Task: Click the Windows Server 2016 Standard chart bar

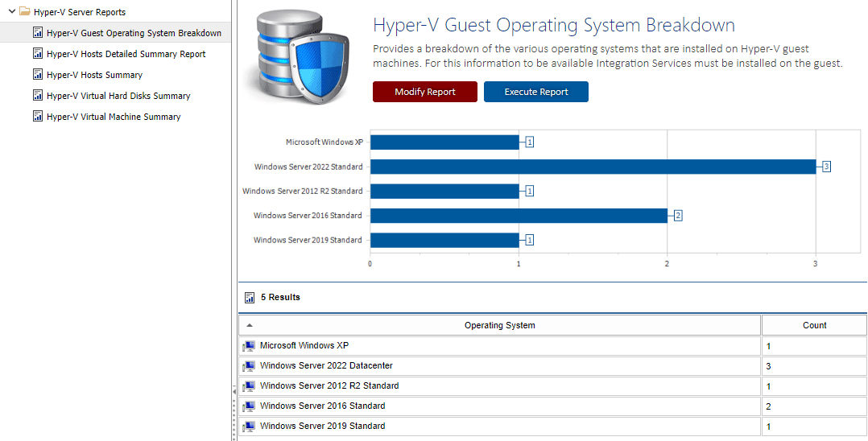Action: pos(519,215)
